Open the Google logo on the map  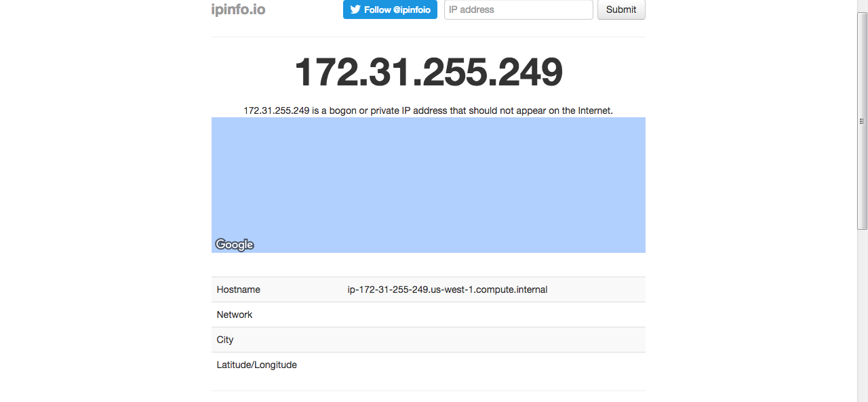[x=235, y=245]
